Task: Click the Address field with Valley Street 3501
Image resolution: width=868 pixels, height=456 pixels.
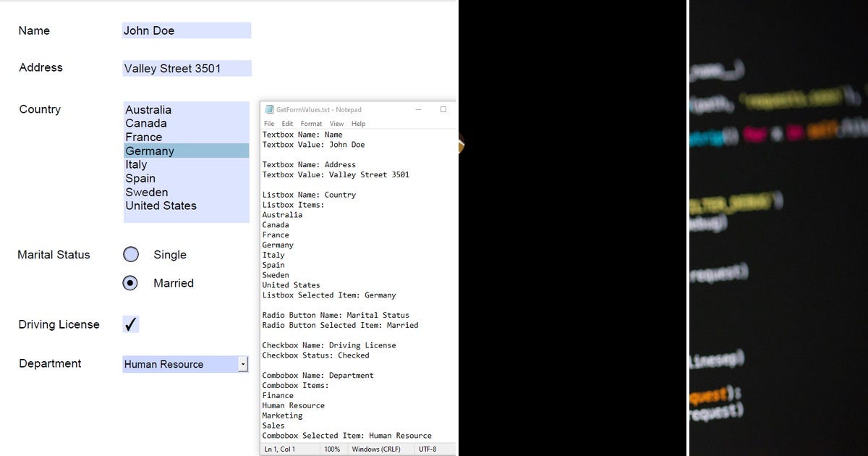Action: pyautogui.click(x=186, y=68)
